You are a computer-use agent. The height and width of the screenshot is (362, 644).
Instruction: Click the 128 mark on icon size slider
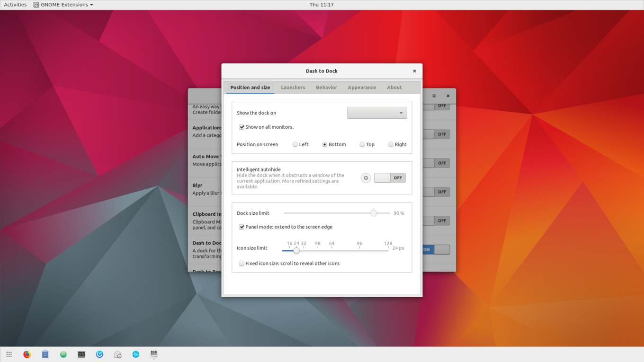click(x=388, y=244)
